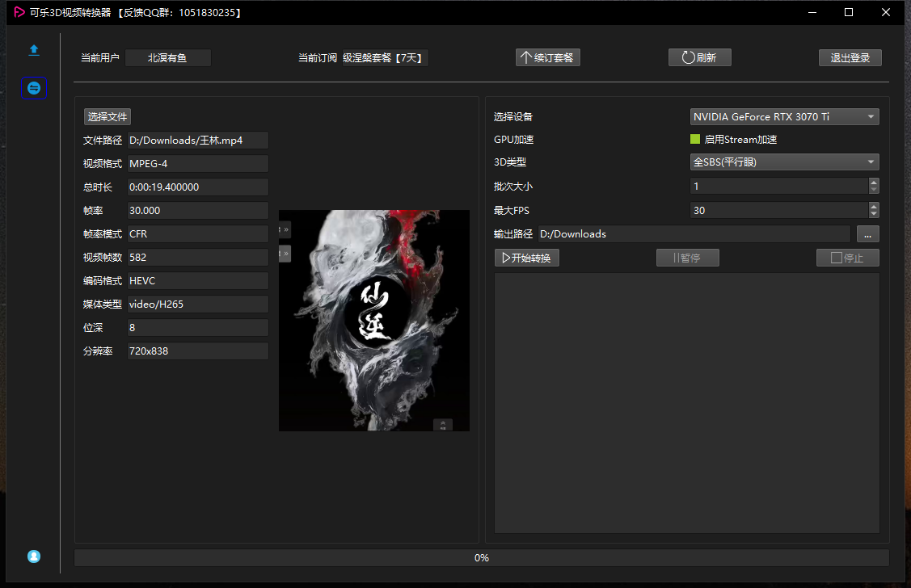
Task: Toggle the 启用Stream加速 checkbox
Action: click(695, 139)
